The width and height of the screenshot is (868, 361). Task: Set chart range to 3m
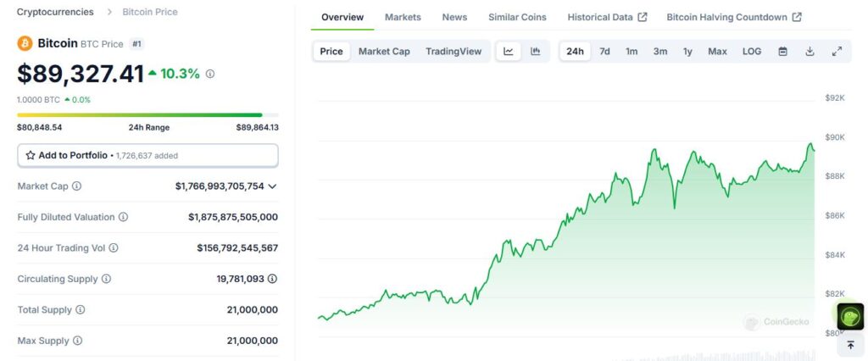coord(659,52)
